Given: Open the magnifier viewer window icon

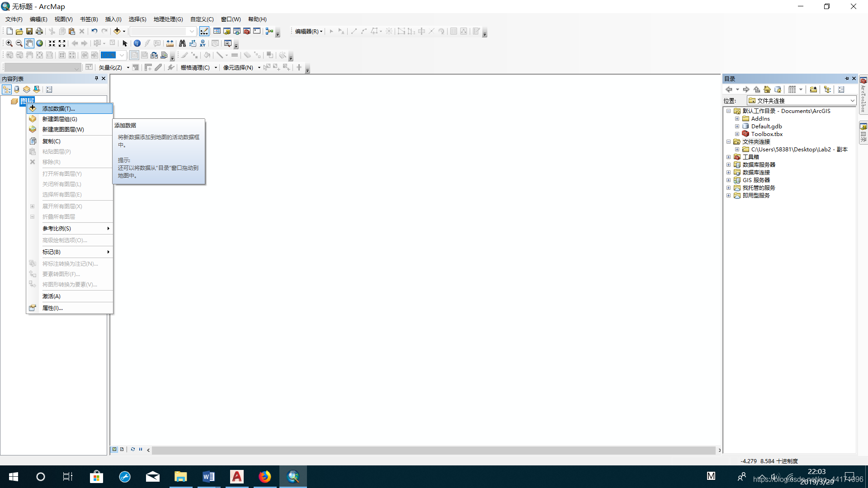Looking at the screenshot, I should [228, 43].
